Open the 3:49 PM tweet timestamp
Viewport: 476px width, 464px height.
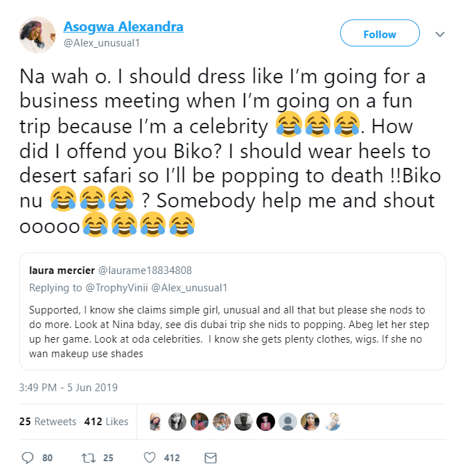[69, 387]
